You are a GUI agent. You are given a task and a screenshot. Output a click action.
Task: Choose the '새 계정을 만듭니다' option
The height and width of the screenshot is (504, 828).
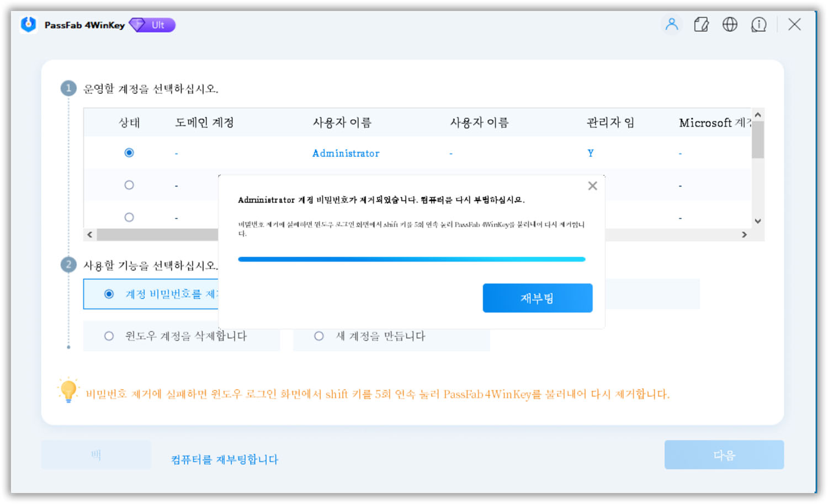click(x=319, y=336)
